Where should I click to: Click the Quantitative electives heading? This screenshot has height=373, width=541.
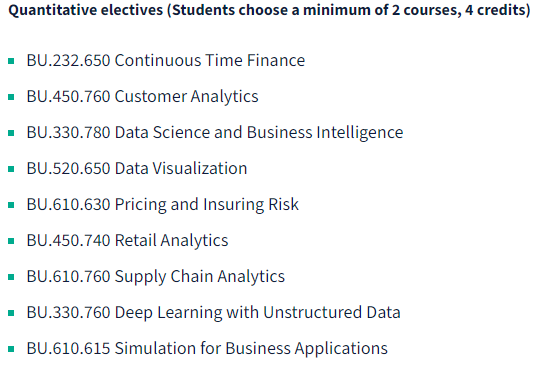(269, 10)
